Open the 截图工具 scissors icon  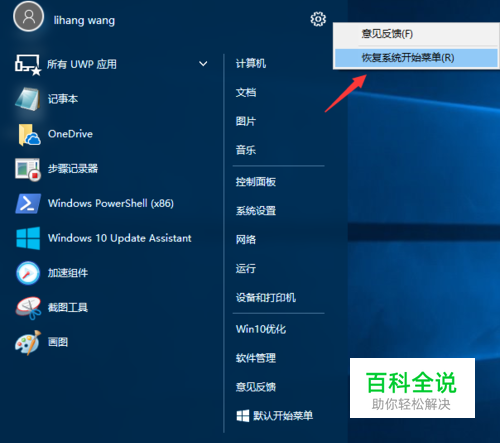coord(28,308)
